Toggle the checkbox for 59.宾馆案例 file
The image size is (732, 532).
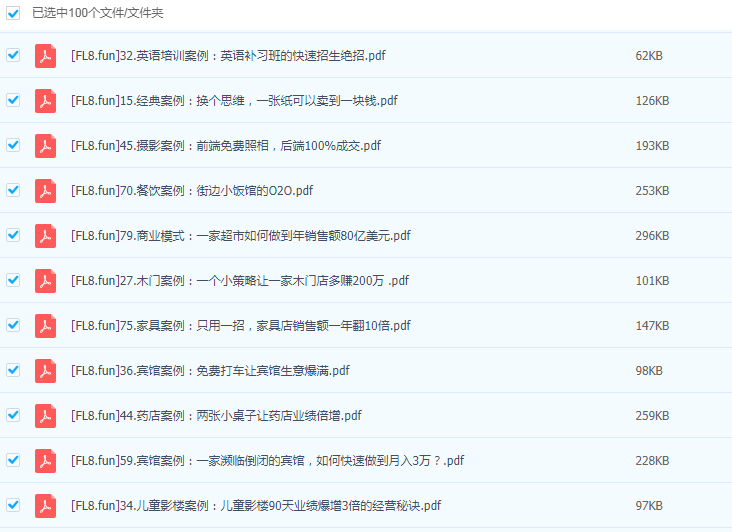[13, 460]
